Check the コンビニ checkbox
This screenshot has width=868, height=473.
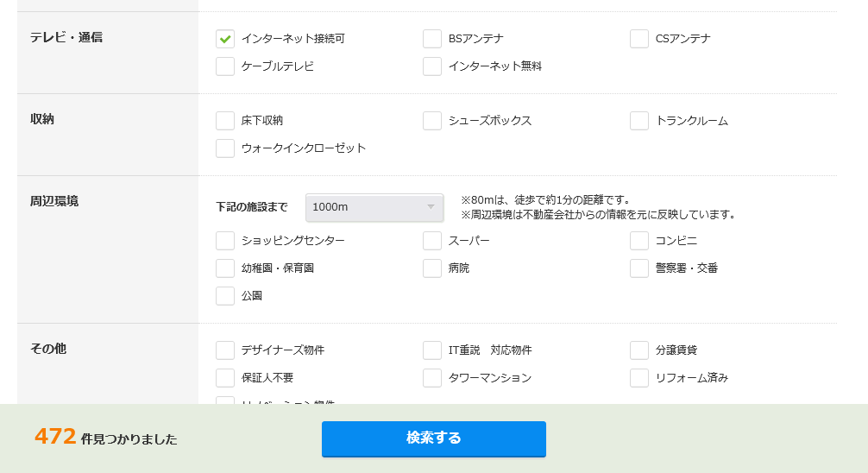[x=639, y=241]
